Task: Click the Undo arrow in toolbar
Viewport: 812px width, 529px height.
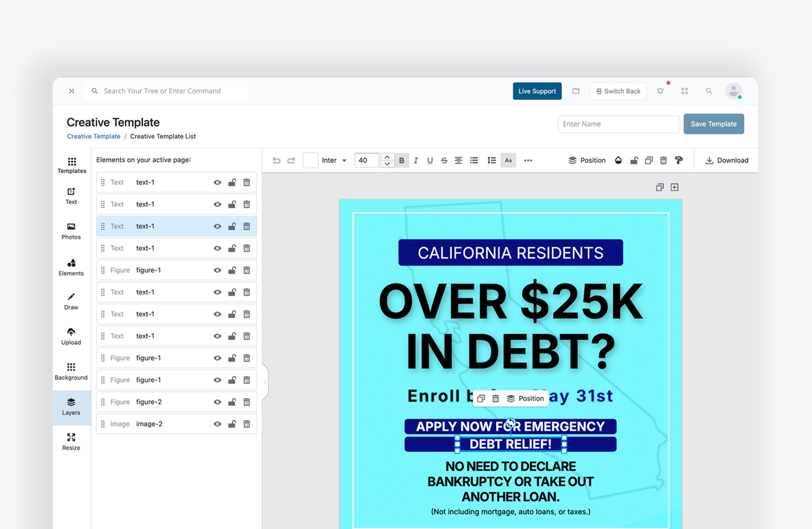Action: coord(276,161)
